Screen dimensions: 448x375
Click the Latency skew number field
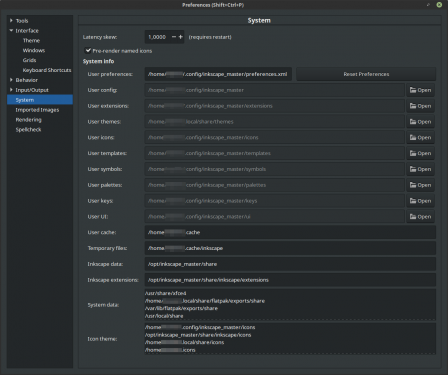[x=157, y=37]
